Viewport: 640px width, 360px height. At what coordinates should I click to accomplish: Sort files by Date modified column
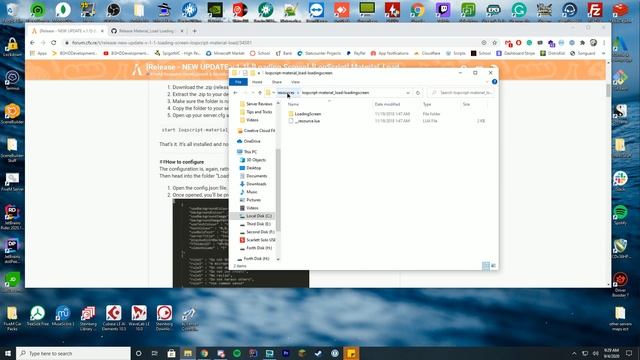387,104
